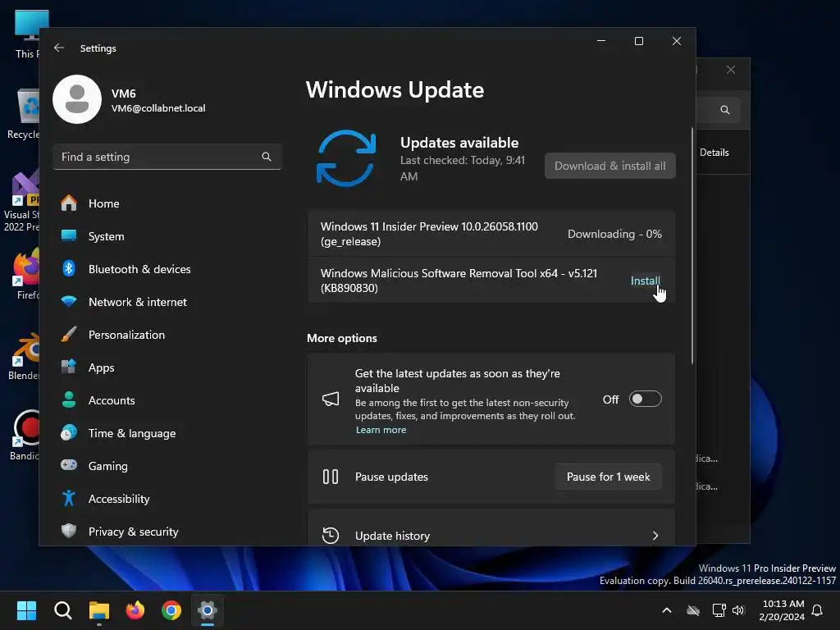Click the Accessibility figure icon
The height and width of the screenshot is (630, 840).
pos(69,498)
